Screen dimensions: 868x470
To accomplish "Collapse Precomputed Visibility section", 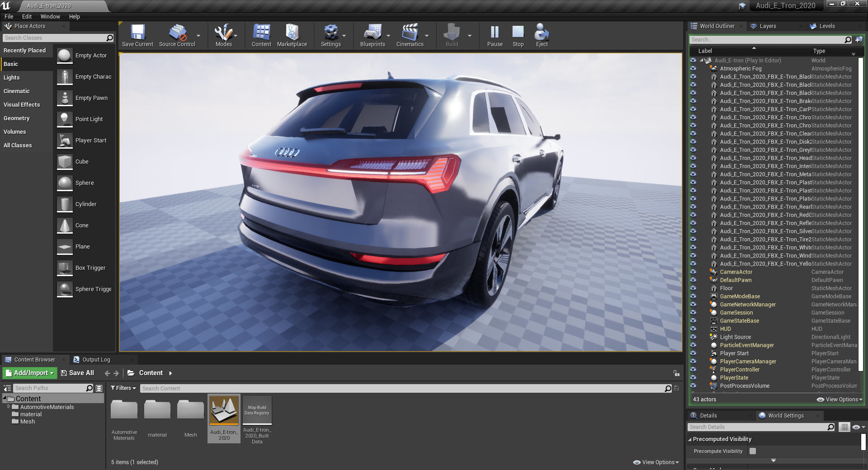I will pos(690,439).
